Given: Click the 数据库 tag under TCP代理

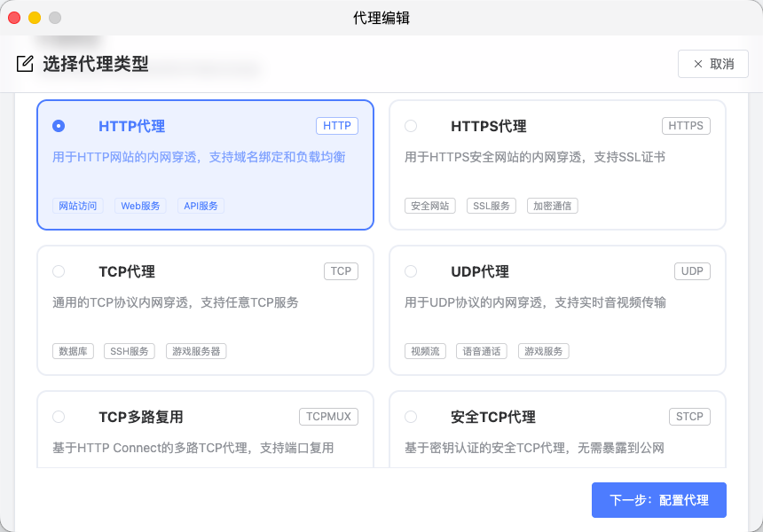Looking at the screenshot, I should pyautogui.click(x=73, y=350).
